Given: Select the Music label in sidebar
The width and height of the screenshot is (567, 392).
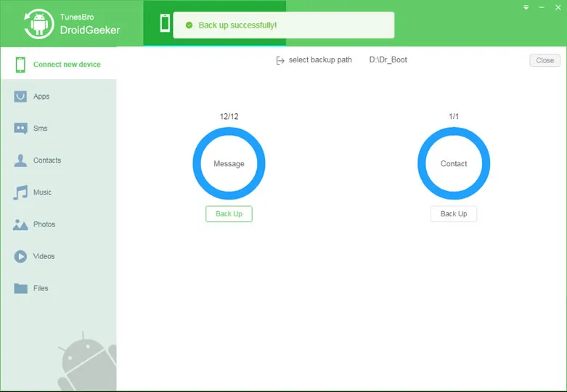Looking at the screenshot, I should click(42, 192).
